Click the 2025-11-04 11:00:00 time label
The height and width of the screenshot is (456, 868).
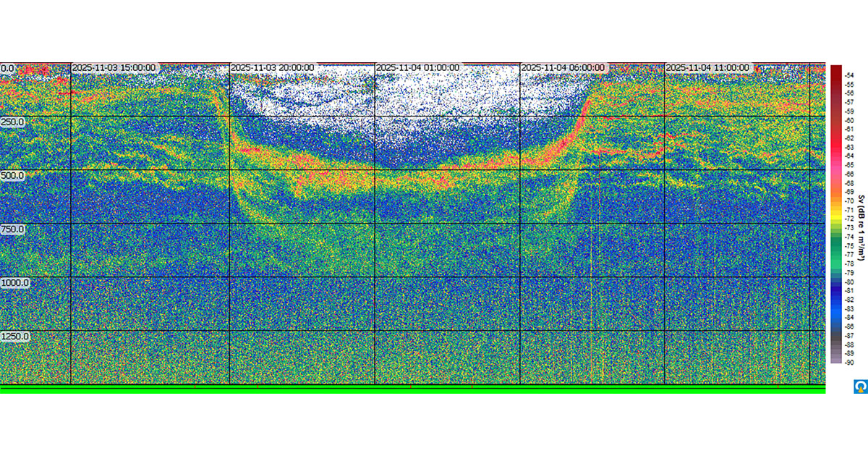point(707,68)
